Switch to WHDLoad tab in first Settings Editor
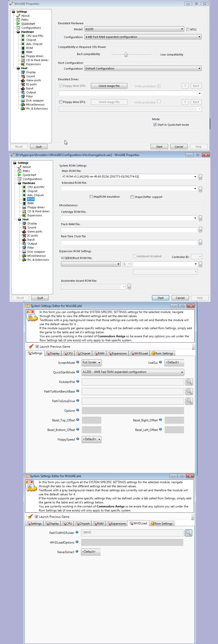Image resolution: width=218 pixels, height=644 pixels. (139, 353)
